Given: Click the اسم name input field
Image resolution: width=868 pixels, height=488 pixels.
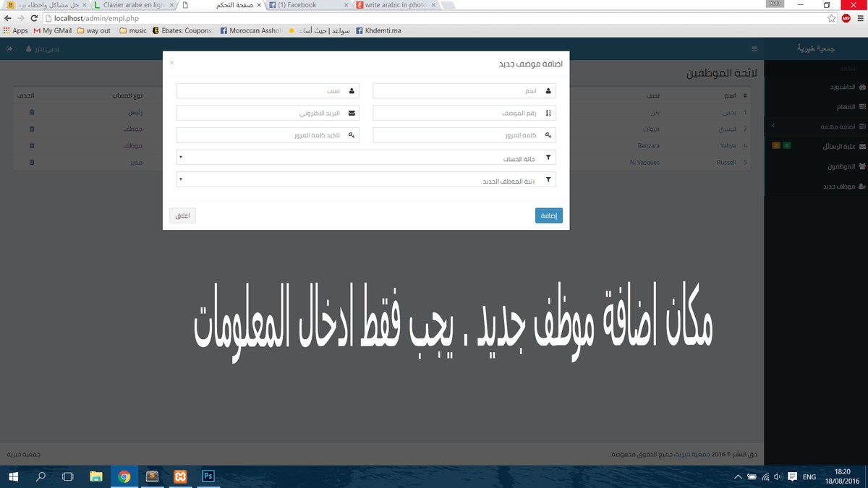Looking at the screenshot, I should 464,91.
